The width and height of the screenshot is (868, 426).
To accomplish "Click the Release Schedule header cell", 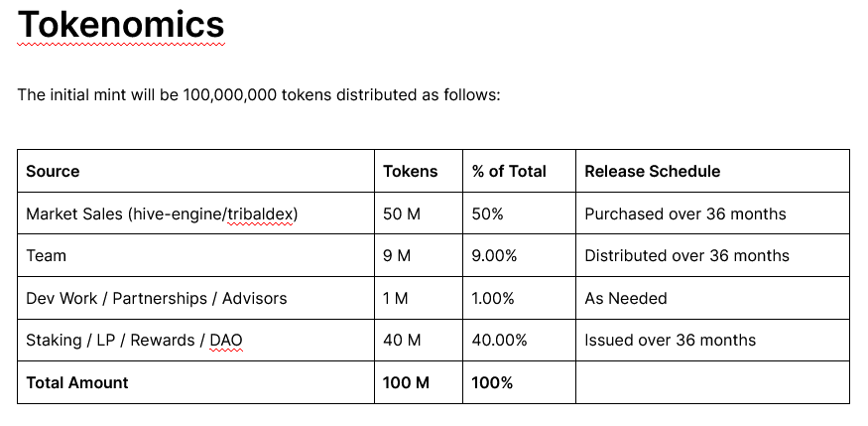I will point(712,171).
